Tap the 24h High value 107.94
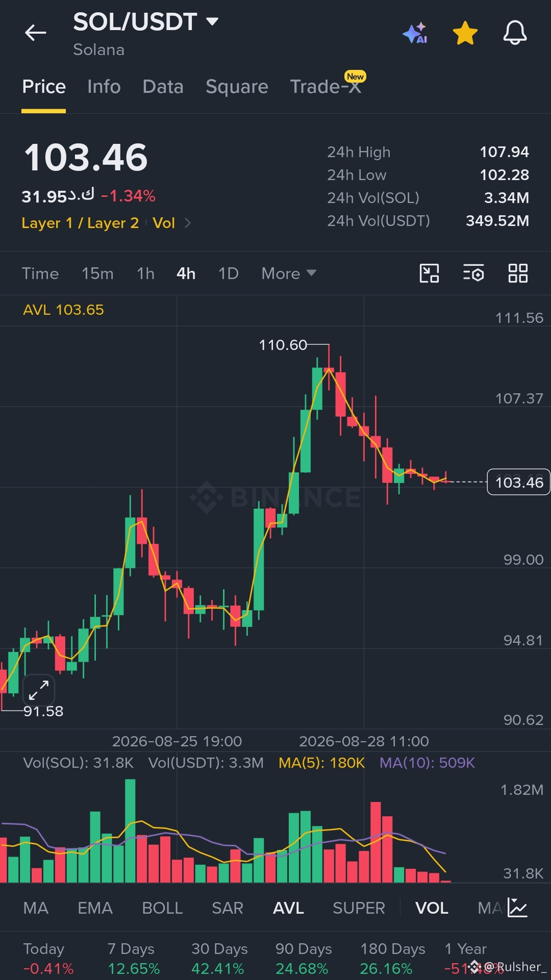Image resolution: width=551 pixels, height=980 pixels. pos(504,152)
